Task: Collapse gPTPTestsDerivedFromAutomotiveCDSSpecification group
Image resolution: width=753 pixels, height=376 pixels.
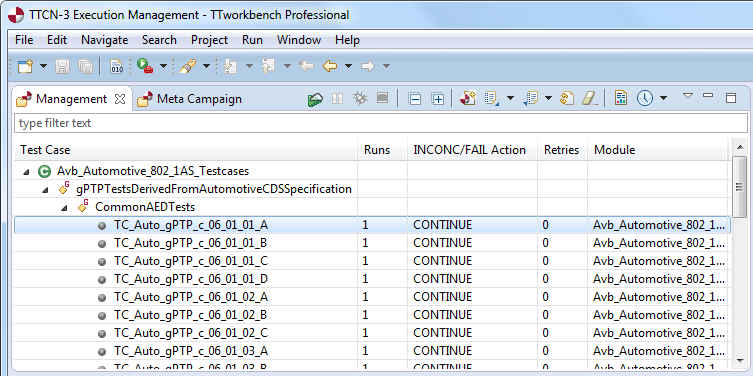Action: [45, 190]
